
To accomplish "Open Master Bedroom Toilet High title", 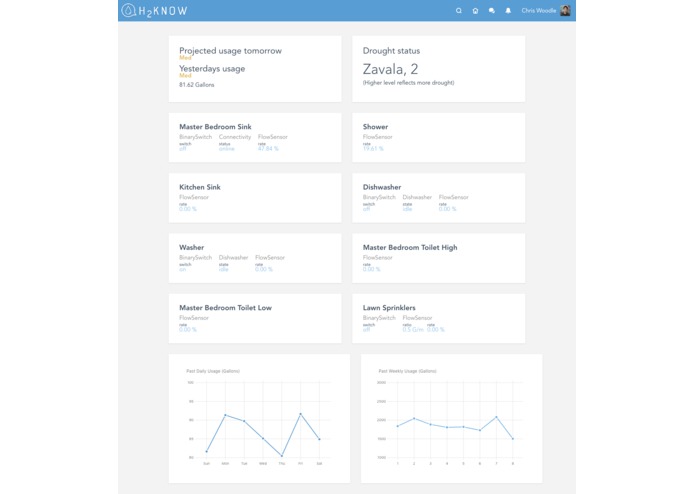I will pos(410,247).
